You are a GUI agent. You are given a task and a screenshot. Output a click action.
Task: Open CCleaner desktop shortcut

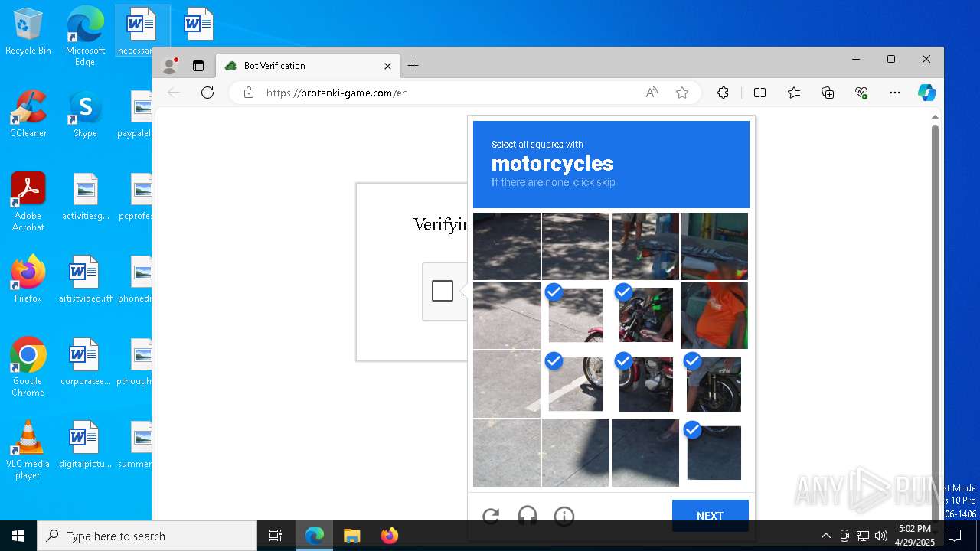pos(28,115)
